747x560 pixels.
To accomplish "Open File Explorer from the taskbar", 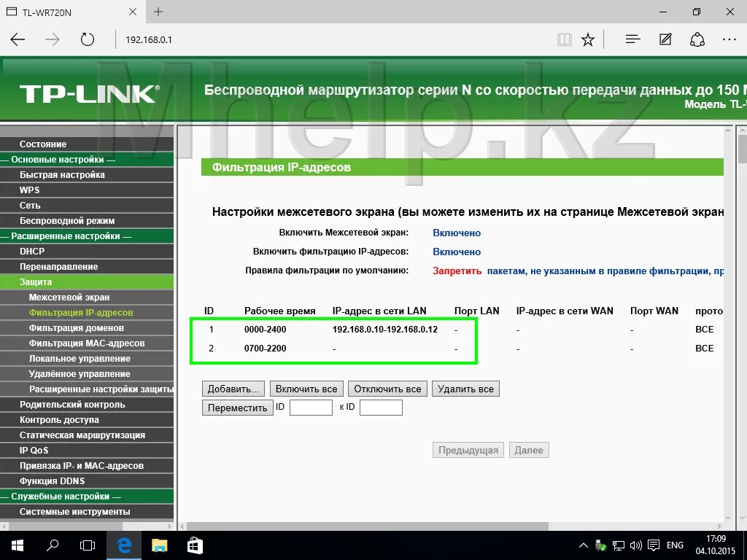I will coord(160,545).
